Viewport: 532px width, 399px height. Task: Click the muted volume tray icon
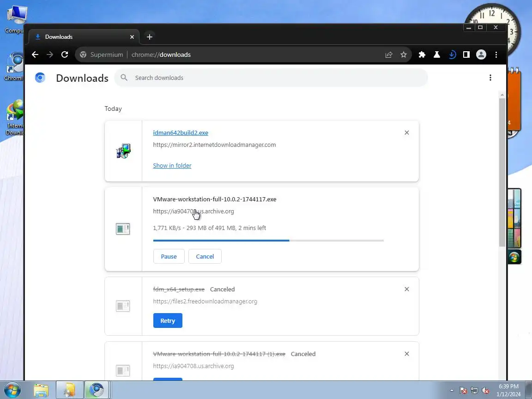pyautogui.click(x=485, y=391)
